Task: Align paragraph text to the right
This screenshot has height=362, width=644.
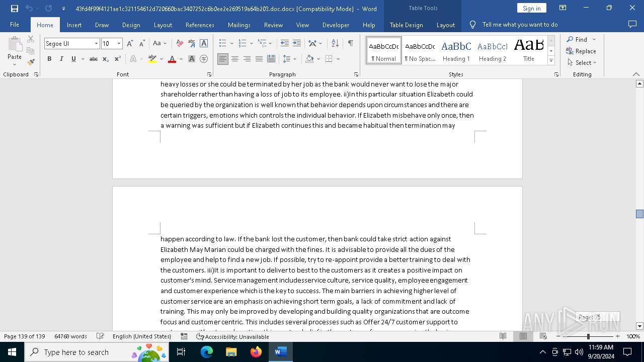Action: (x=247, y=59)
